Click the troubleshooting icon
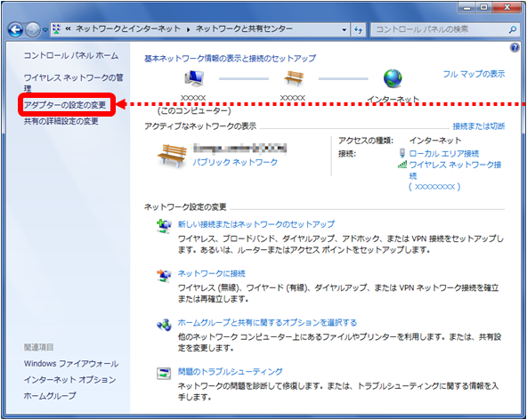 click(164, 374)
